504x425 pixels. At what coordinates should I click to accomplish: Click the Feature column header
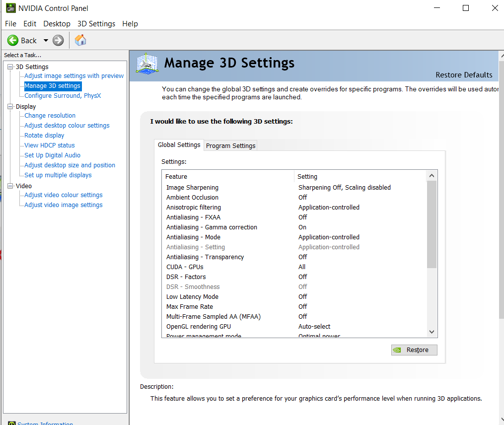[x=228, y=176]
